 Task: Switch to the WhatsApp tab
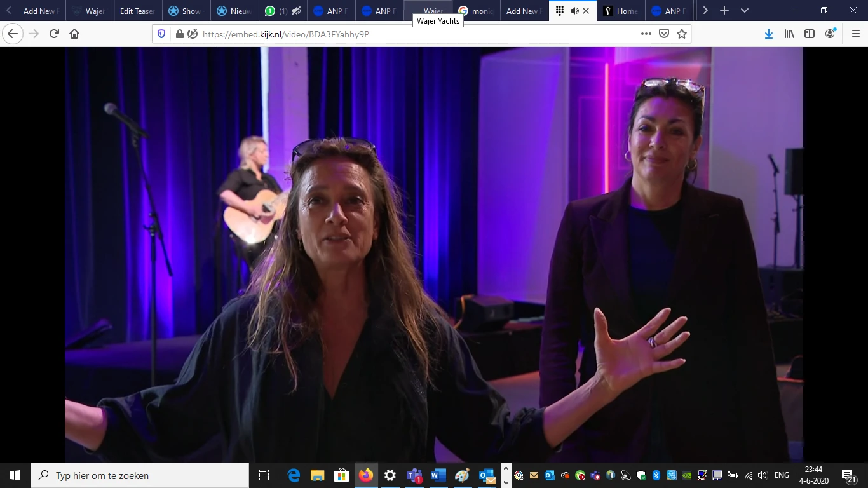(283, 11)
